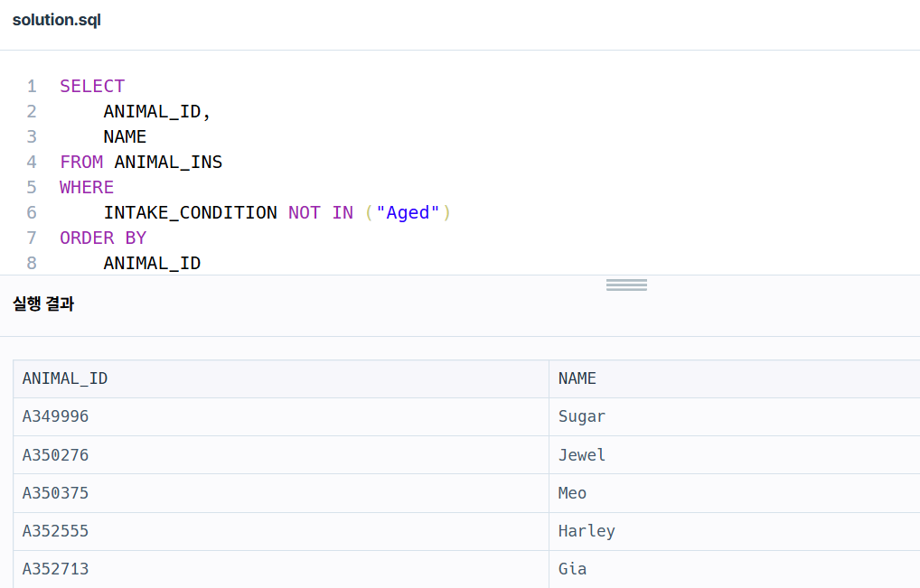Click the Harley cell in NAME column
920x588 pixels.
pyautogui.click(x=587, y=530)
